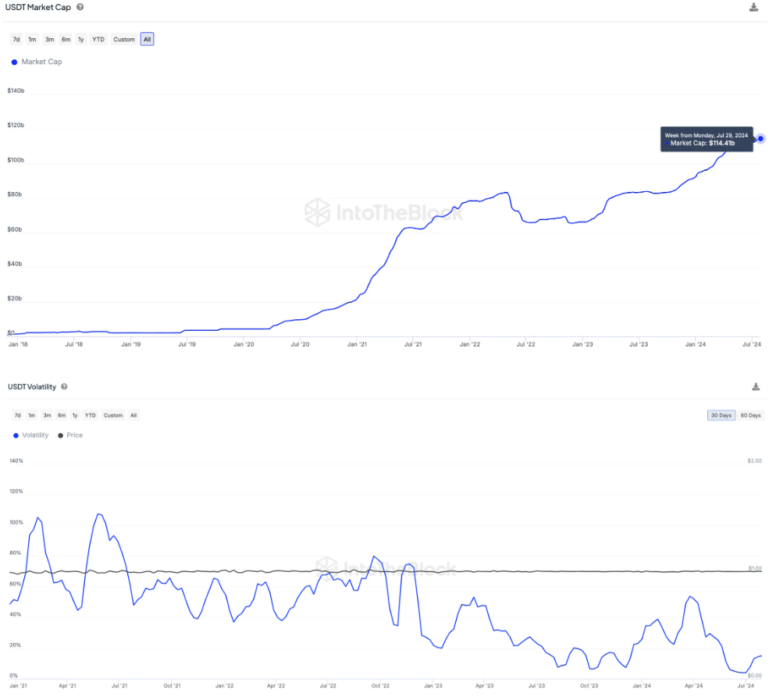769x700 pixels.
Task: Download the USDT Volatility chart
Action: pos(755,386)
